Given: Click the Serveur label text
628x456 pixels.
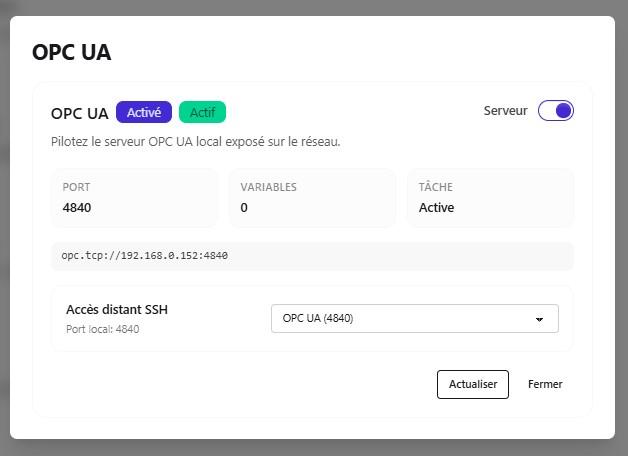Looking at the screenshot, I should (x=505, y=110).
